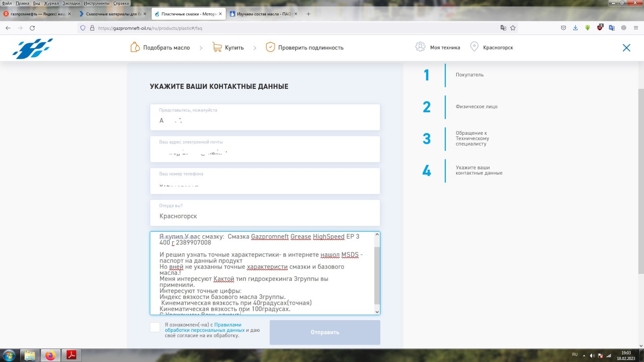
Task: Open the Файл menu
Action: (x=7, y=3)
